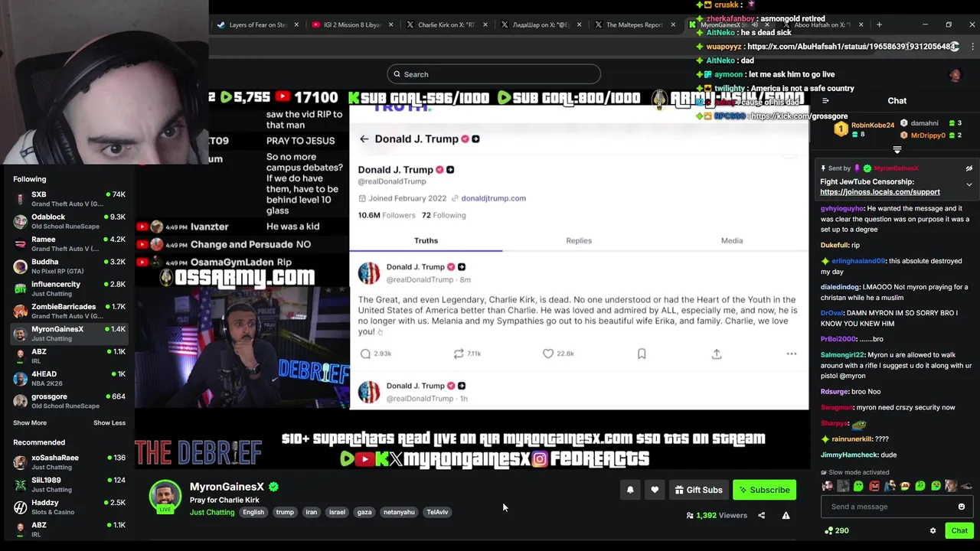Close the Charlie Kirk on X tab
The height and width of the screenshot is (551, 980).
(485, 24)
